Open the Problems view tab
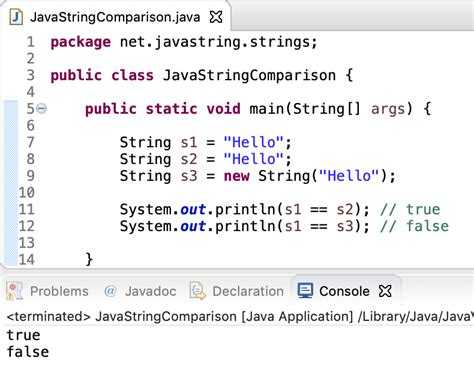The height and width of the screenshot is (370, 474). [47, 291]
